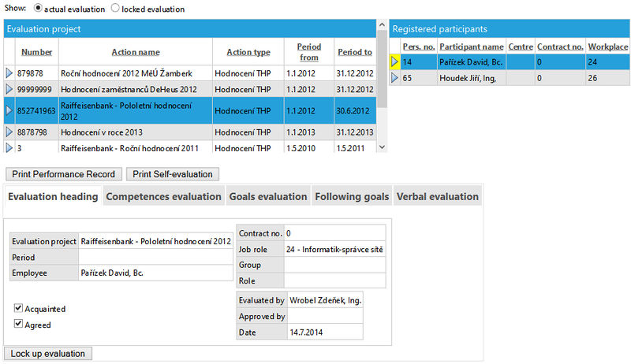Screen dimensions: 631x364
Task: Click row arrow for participant 65
Action: (x=394, y=78)
